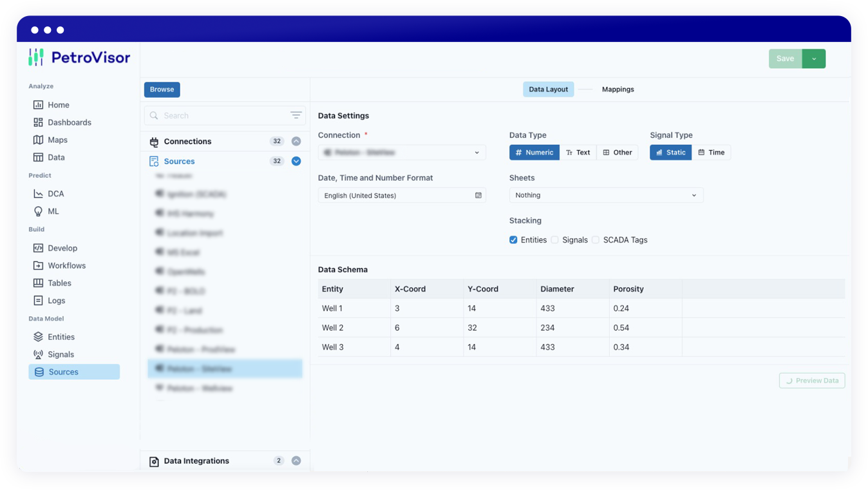This screenshot has height=490, width=868.
Task: Click the Search input field
Action: pos(219,116)
